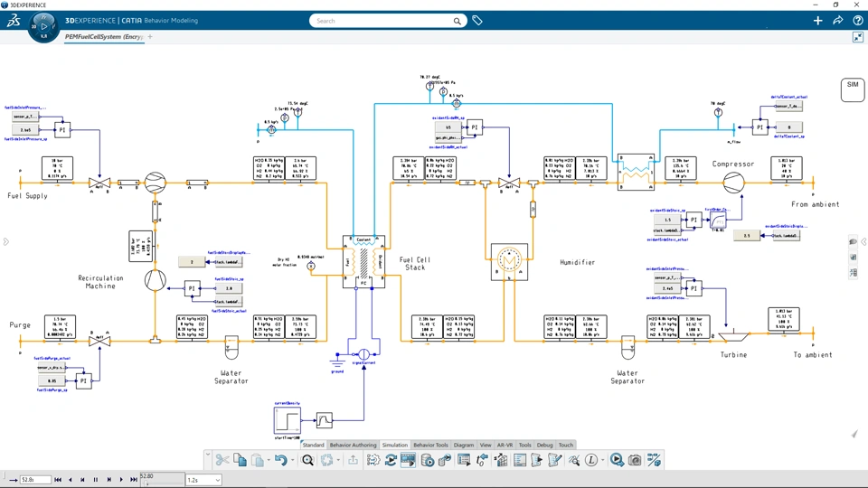Click the Share upload icon

point(353,460)
